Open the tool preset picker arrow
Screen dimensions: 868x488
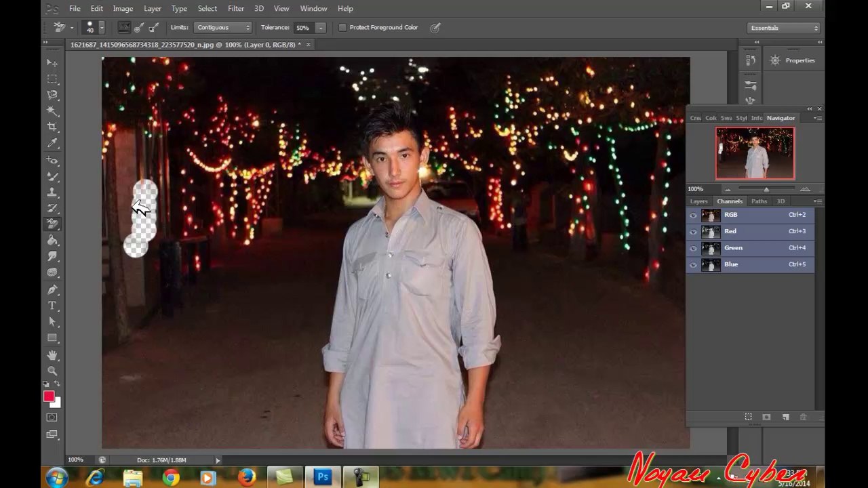[71, 28]
